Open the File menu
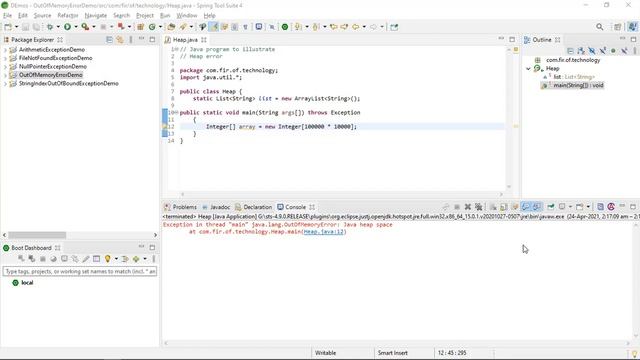 coord(7,16)
